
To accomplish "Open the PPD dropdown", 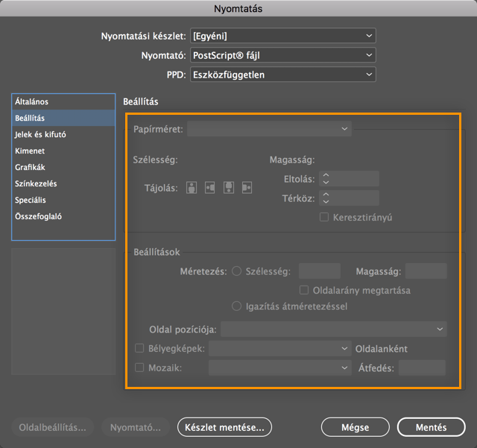I will pyautogui.click(x=282, y=75).
